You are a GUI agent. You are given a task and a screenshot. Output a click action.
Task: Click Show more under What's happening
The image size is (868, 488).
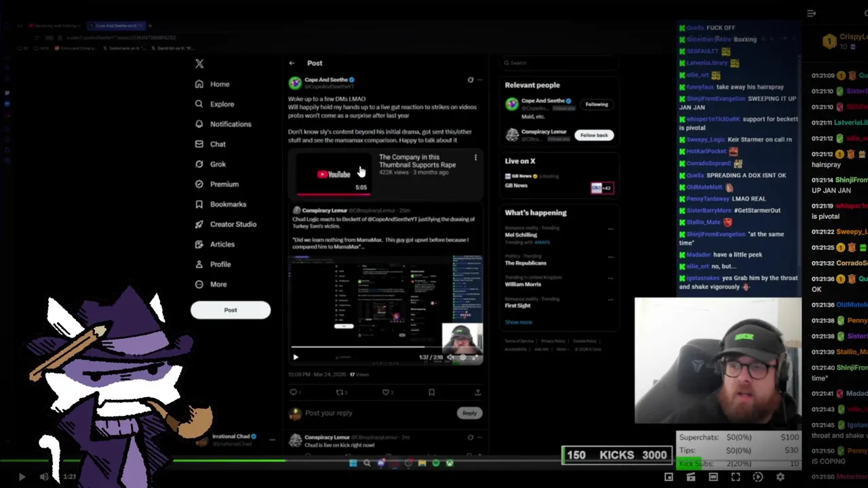click(x=518, y=323)
